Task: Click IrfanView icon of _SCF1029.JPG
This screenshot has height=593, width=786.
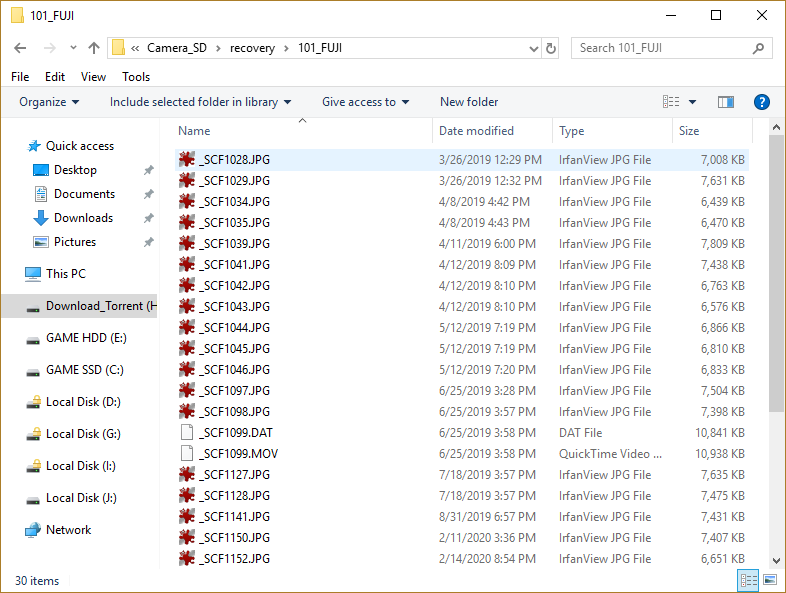Action: (187, 180)
